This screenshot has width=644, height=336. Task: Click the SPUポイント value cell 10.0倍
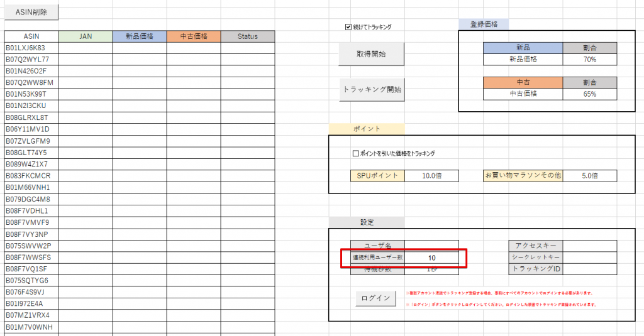click(431, 176)
